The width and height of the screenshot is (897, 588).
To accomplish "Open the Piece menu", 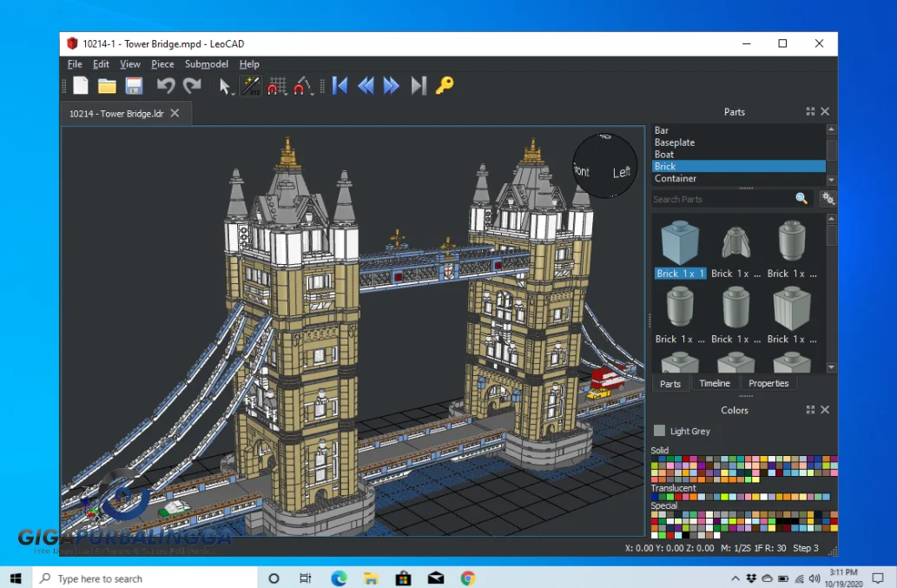I will pyautogui.click(x=162, y=64).
